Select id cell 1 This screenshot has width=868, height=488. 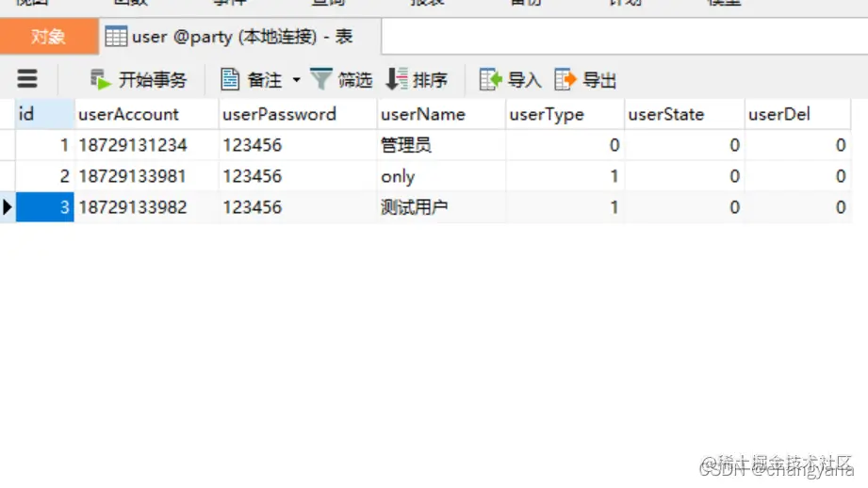(45, 145)
